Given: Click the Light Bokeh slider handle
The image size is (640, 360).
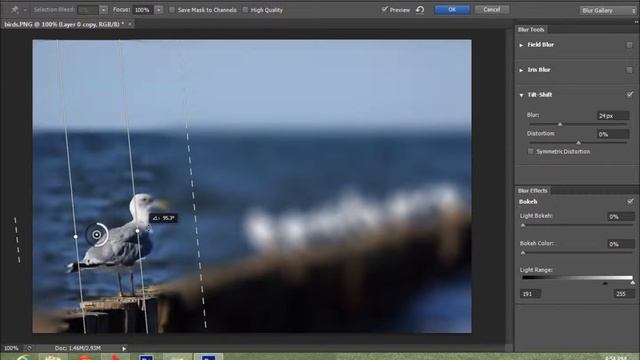Looking at the screenshot, I should [x=523, y=225].
